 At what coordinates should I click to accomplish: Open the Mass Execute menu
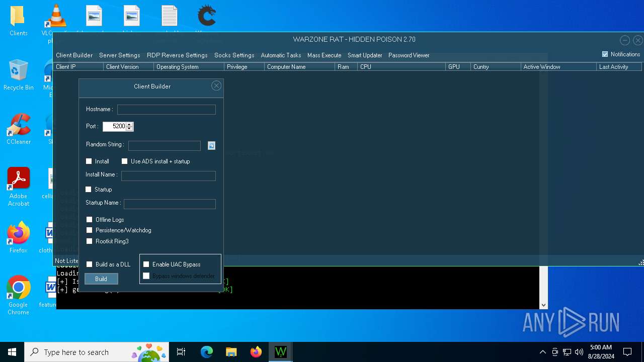click(325, 55)
